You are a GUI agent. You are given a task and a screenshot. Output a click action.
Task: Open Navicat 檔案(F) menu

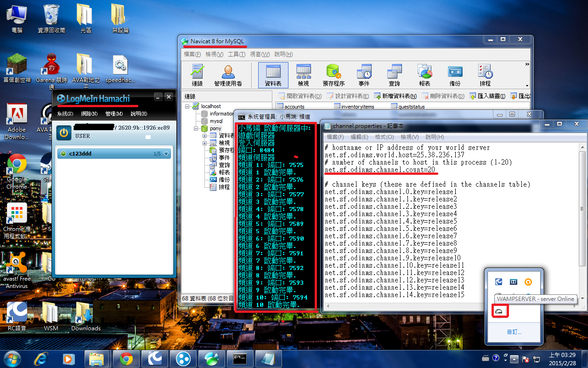click(192, 54)
